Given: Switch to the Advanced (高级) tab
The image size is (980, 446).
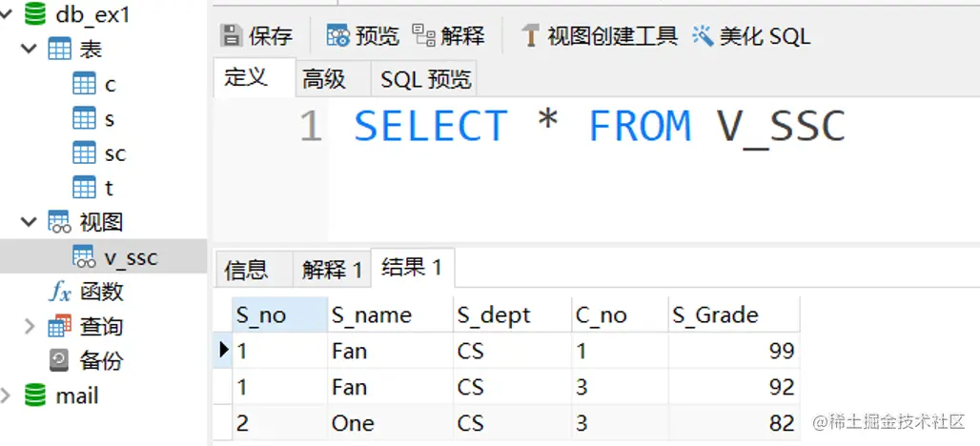Looking at the screenshot, I should click(324, 79).
